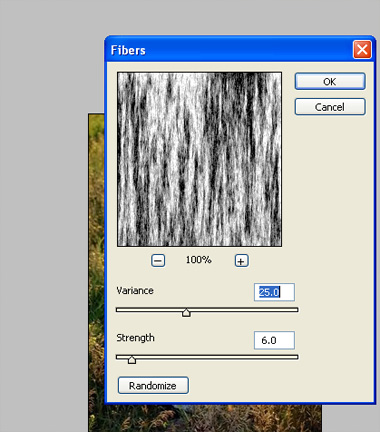Click the fibers preview thumbnail

coord(199,159)
